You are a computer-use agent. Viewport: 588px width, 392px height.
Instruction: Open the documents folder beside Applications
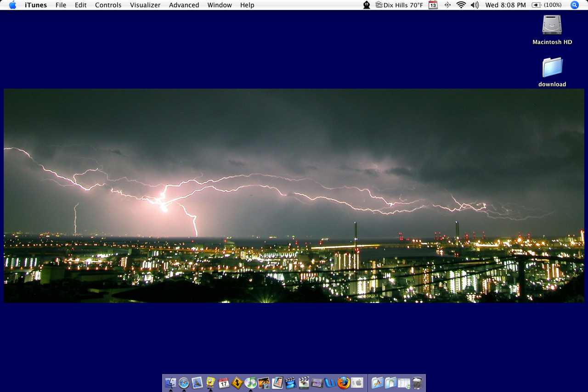pos(390,382)
